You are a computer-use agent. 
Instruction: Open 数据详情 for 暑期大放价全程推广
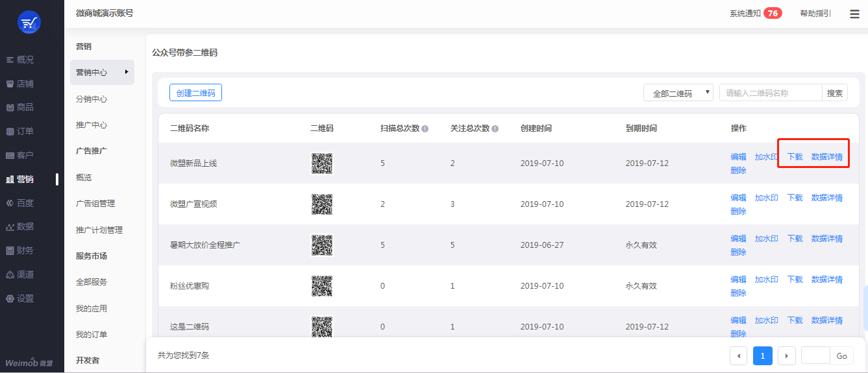coord(827,239)
